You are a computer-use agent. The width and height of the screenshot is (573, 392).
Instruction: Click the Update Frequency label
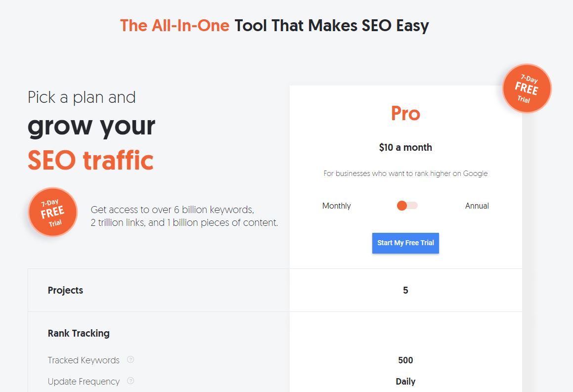coord(84,382)
